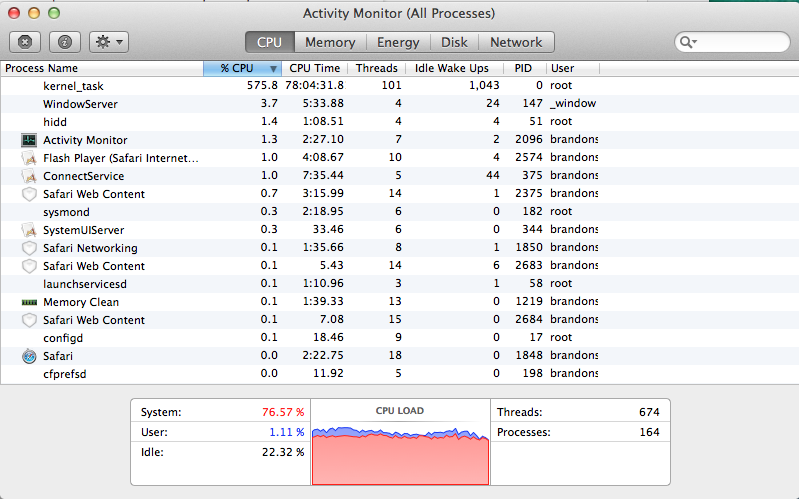The image size is (799, 499).
Task: Sort by Process Name column
Action: click(102, 68)
